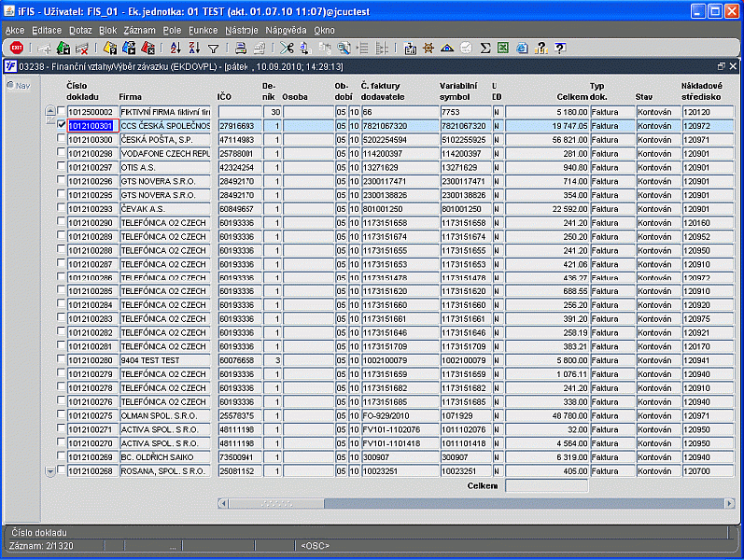Click the greyed print setup icon
Screen dimensions: 744x560
pos(260,48)
